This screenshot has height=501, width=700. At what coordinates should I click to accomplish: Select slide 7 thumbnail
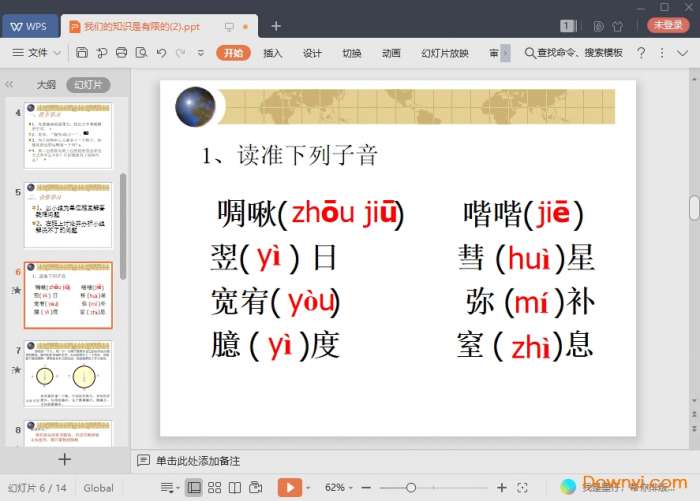click(68, 374)
